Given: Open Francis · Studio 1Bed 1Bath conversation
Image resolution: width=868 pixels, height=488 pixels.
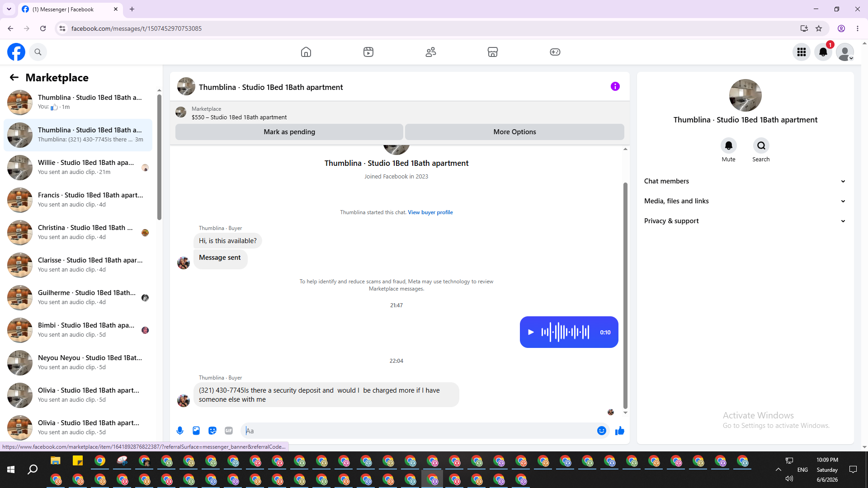Looking at the screenshot, I should pyautogui.click(x=78, y=200).
